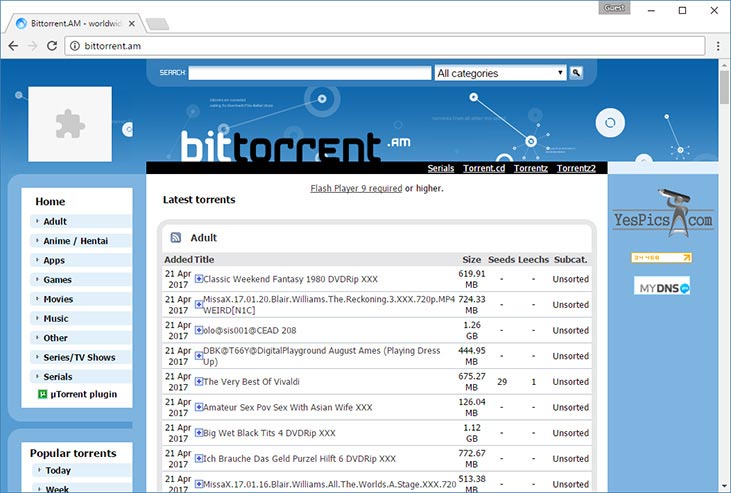Image resolution: width=731 pixels, height=493 pixels.
Task: Click the Leechs column header
Action: coord(533,259)
